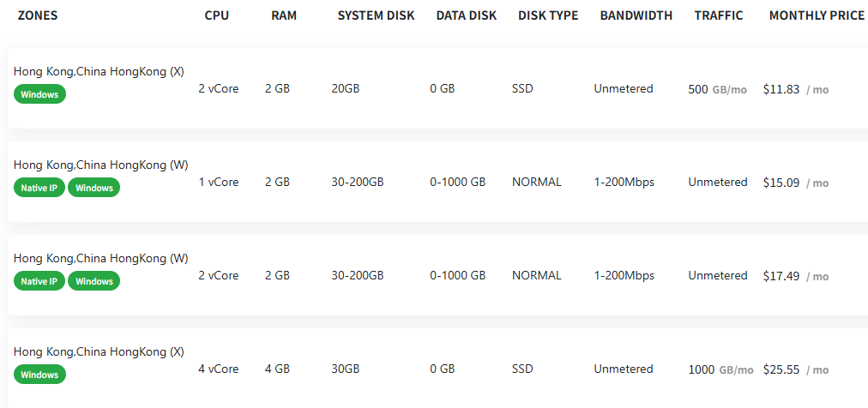Choose the $17.49 monthly price
Screen dimensions: 868x408
tap(781, 276)
